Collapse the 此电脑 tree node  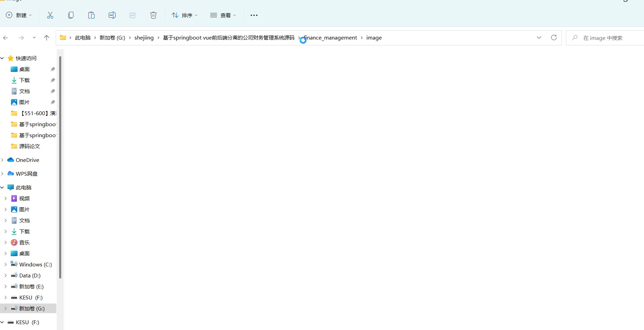2,187
